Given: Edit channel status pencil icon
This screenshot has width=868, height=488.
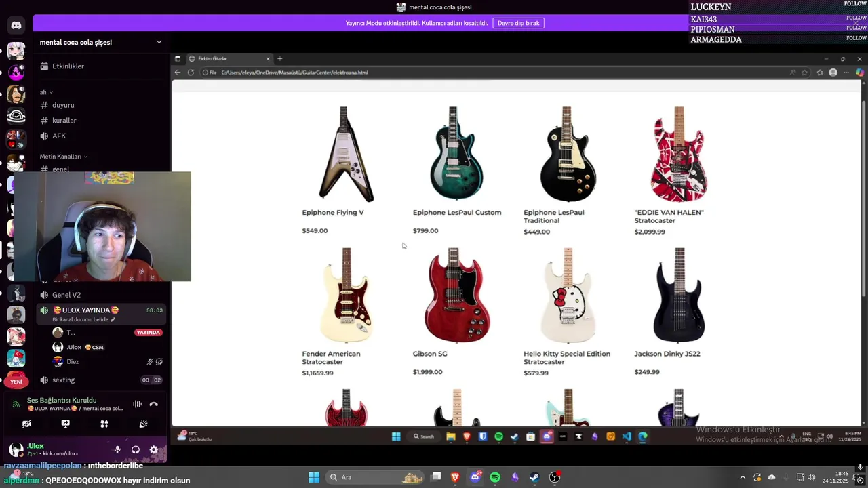Looking at the screenshot, I should point(113,319).
